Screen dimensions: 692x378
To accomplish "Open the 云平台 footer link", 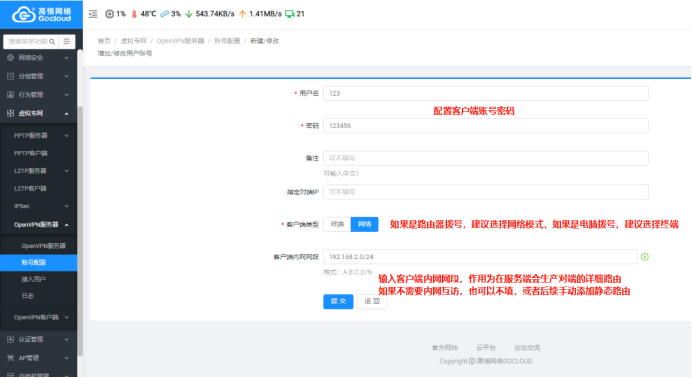I will pyautogui.click(x=486, y=348).
